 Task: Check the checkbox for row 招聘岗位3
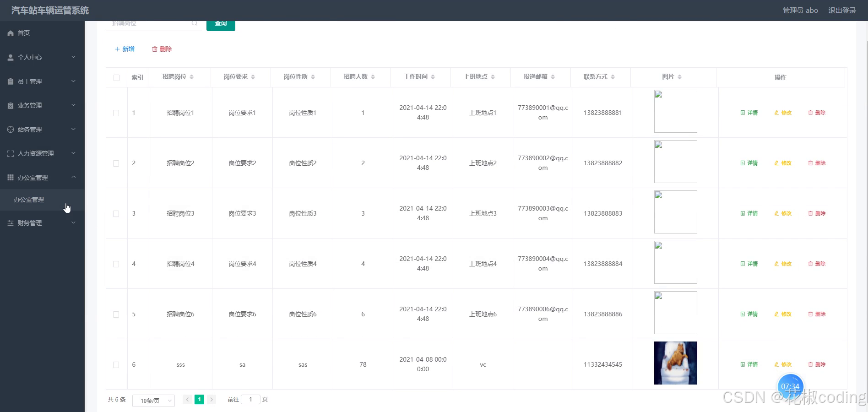click(x=116, y=214)
